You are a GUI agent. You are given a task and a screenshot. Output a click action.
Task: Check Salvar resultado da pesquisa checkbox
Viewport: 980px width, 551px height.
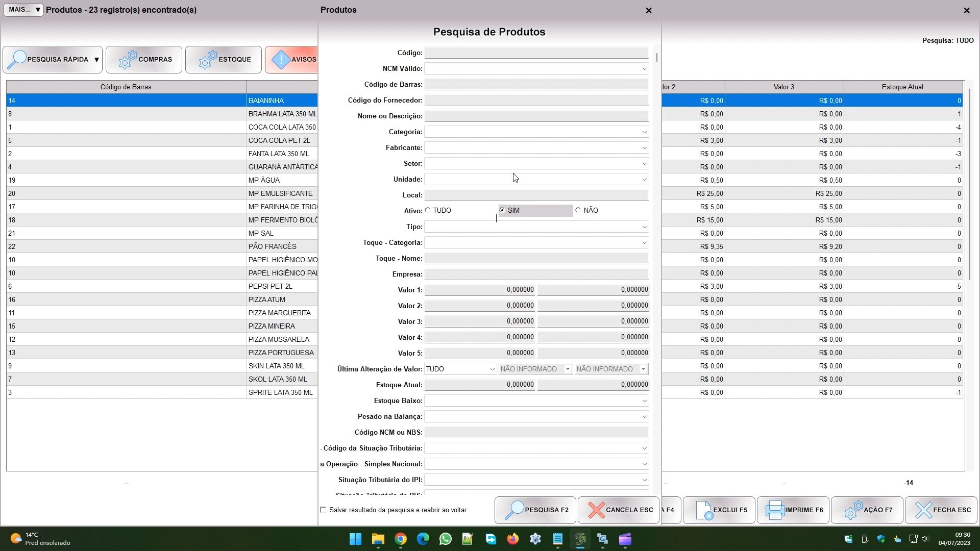[x=323, y=510]
